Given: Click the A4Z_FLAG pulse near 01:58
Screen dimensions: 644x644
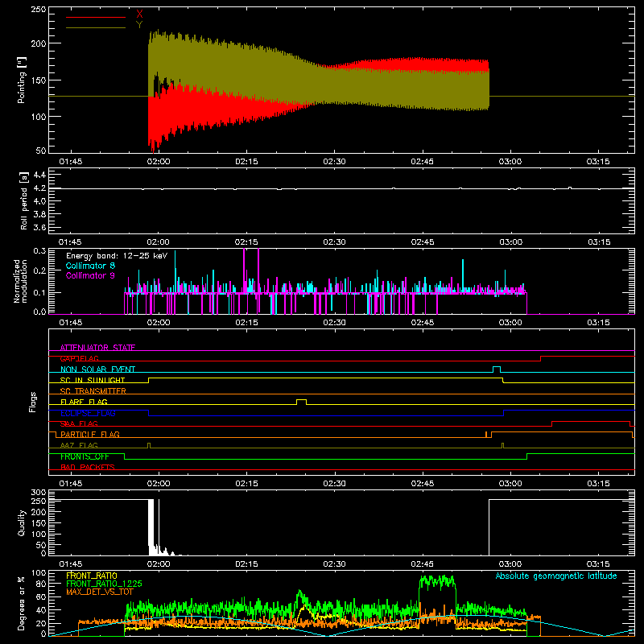Looking at the screenshot, I should (x=149, y=445).
